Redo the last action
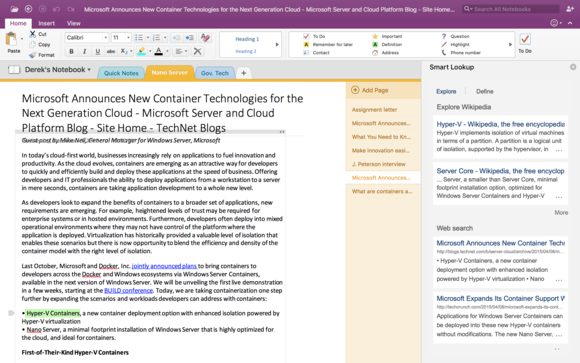 pos(71,9)
